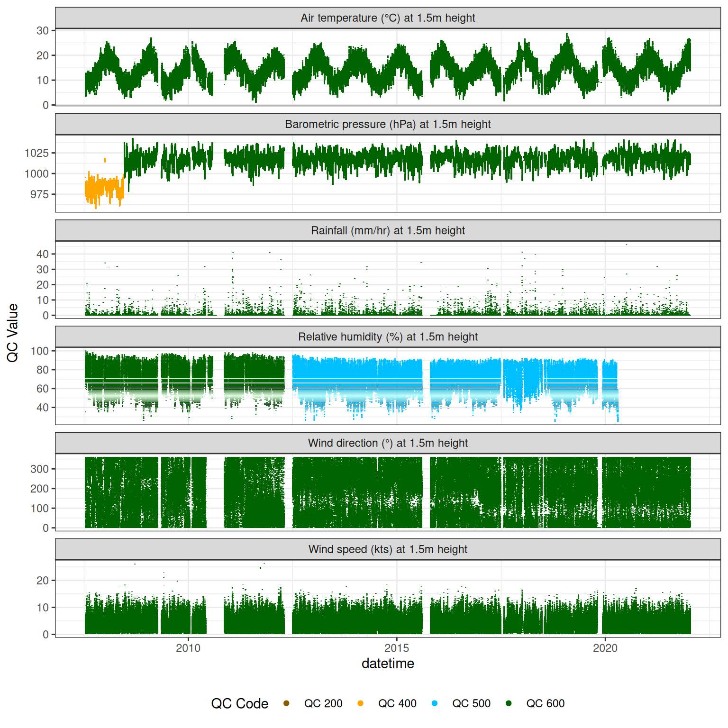Click the green QC 600 legend dot
The image size is (728, 728).
coord(509,703)
